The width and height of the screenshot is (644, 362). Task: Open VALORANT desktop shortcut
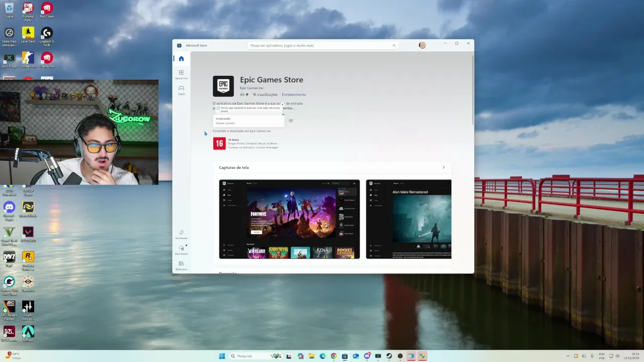(28, 234)
